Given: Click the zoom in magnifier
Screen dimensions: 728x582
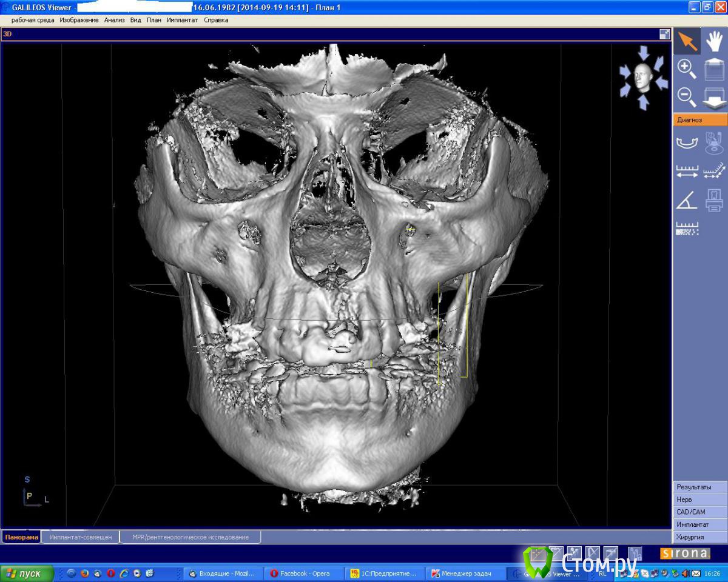Looking at the screenshot, I should tap(687, 69).
